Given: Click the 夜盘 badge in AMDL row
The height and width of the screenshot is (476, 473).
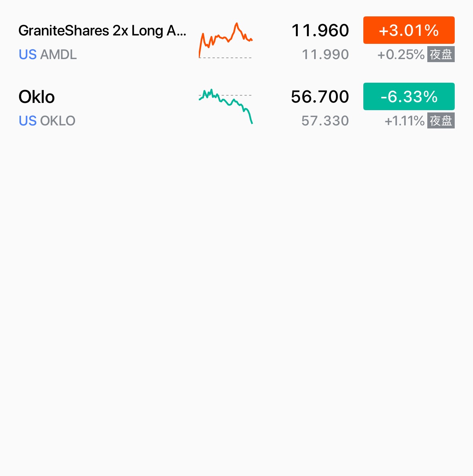Looking at the screenshot, I should coord(441,54).
